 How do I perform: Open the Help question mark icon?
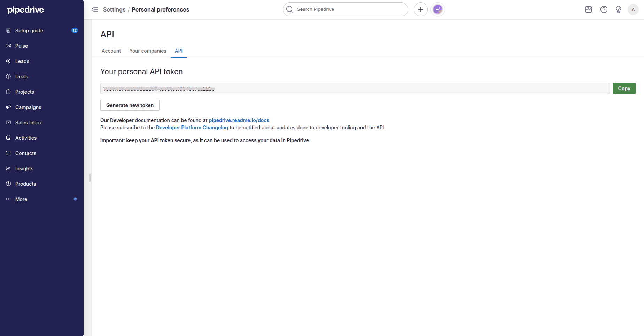[x=604, y=9]
